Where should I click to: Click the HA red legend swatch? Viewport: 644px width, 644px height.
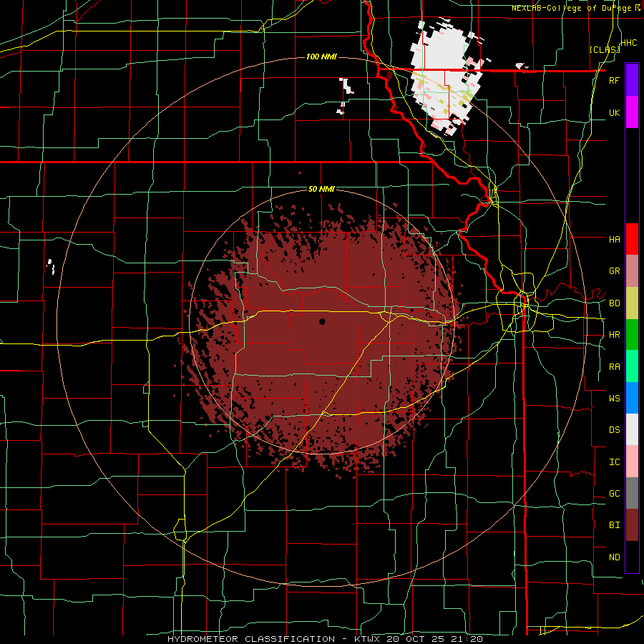[x=632, y=239]
